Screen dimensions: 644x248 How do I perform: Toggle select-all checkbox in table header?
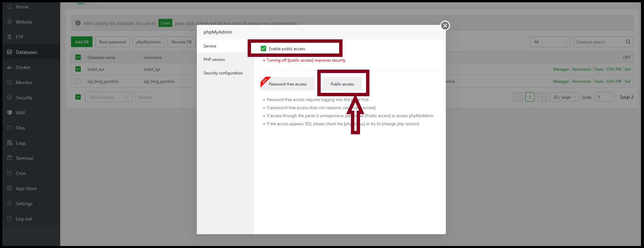coord(78,57)
